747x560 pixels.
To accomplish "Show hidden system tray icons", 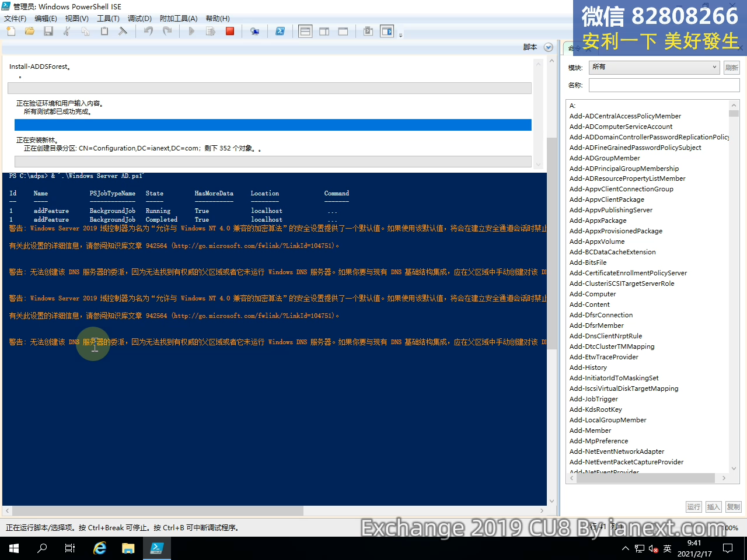I will pyautogui.click(x=626, y=548).
